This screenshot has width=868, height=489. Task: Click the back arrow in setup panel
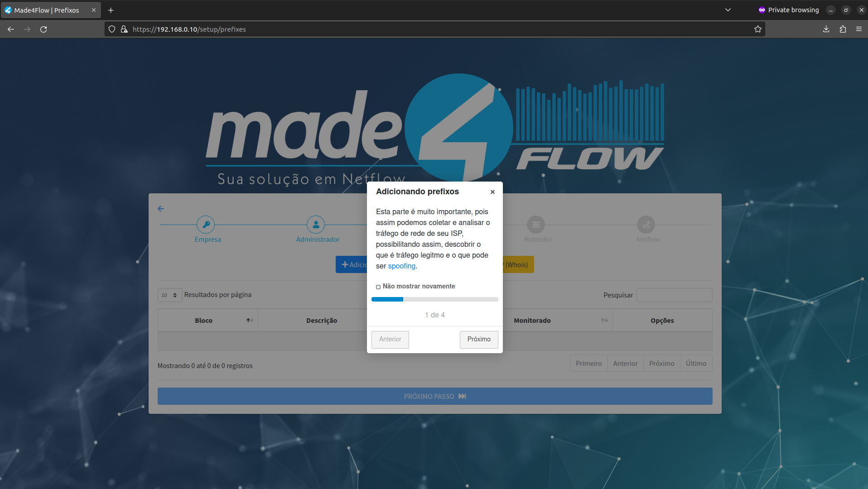click(161, 209)
